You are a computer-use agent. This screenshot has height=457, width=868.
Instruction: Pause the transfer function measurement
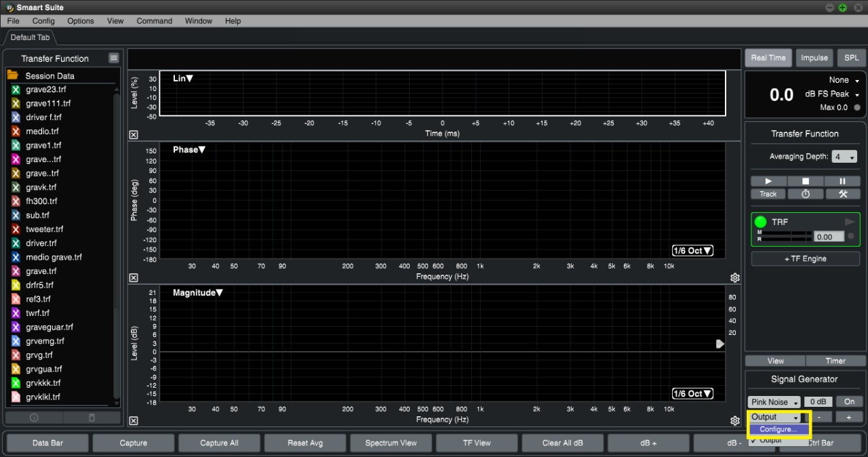tap(842, 181)
